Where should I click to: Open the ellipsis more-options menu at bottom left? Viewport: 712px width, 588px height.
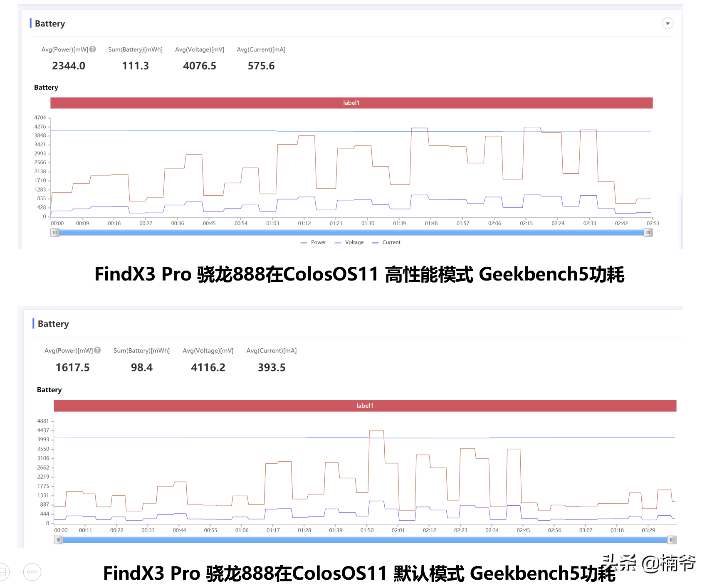[x=32, y=571]
